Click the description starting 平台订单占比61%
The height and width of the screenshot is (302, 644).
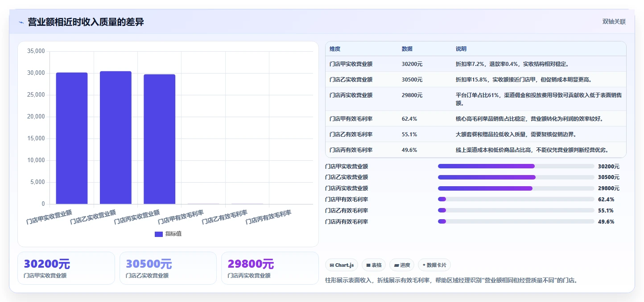(539, 99)
